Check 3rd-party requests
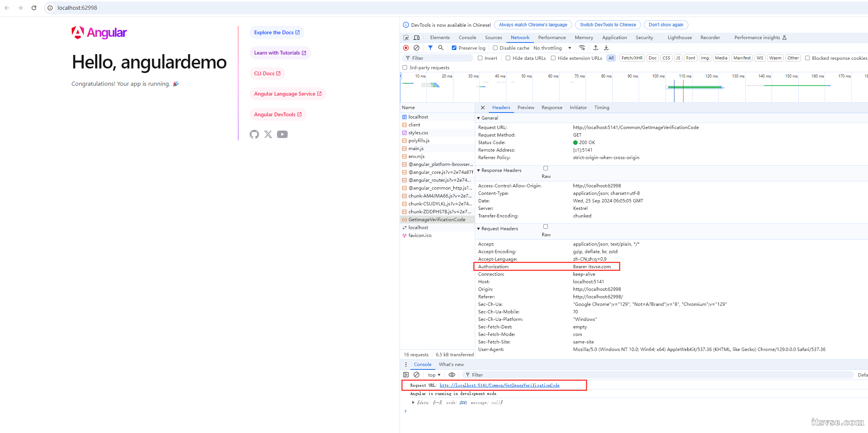 point(405,67)
